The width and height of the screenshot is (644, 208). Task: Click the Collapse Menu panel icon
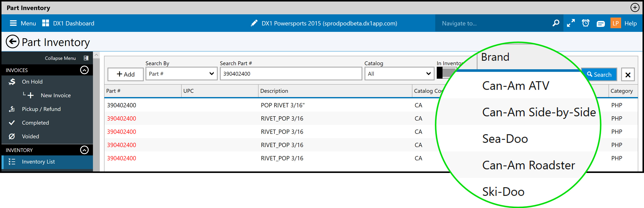(86, 58)
